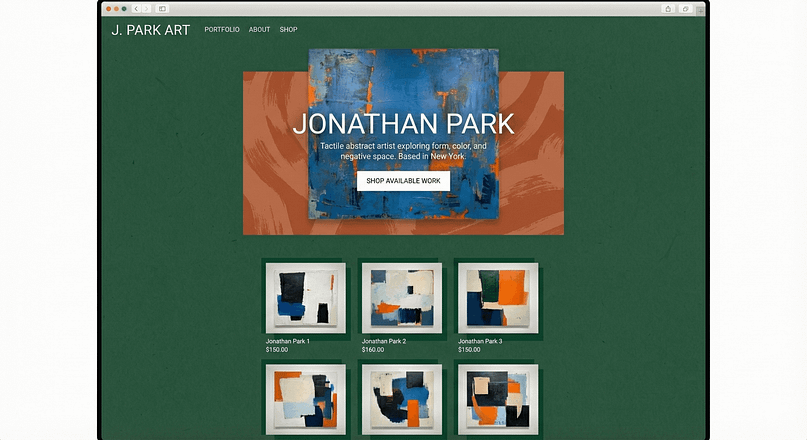Click the painting thumbnail below Jonathan Park 2
807x440 pixels.
point(401,400)
